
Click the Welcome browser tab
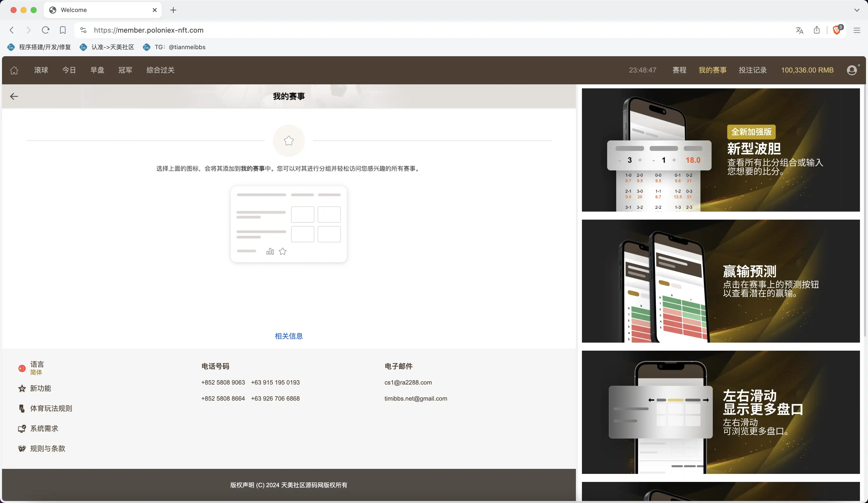coord(103,10)
